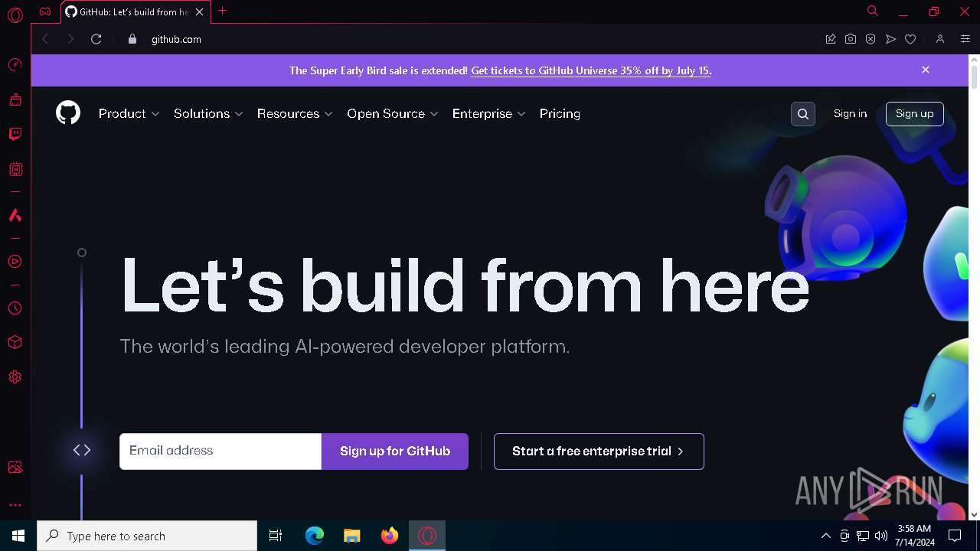The image size is (980, 551).
Task: Open the Twitch panel in sidebar
Action: coord(15,135)
